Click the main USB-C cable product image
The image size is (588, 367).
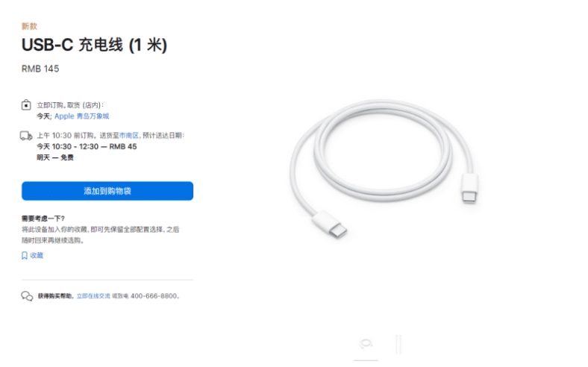pyautogui.click(x=384, y=169)
